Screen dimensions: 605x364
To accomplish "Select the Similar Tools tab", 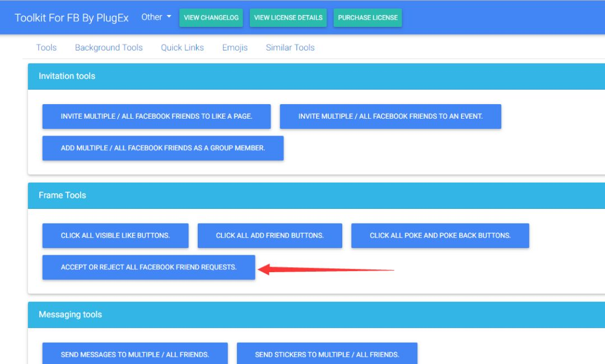I will pyautogui.click(x=290, y=48).
